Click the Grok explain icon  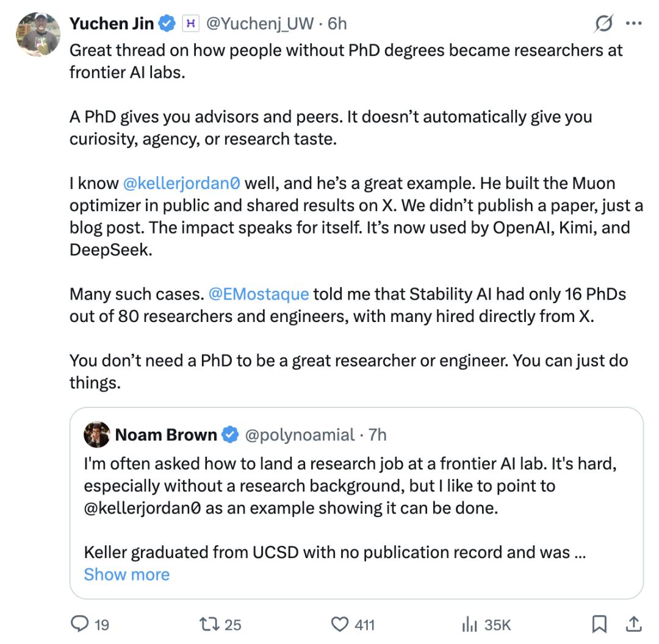[x=603, y=24]
